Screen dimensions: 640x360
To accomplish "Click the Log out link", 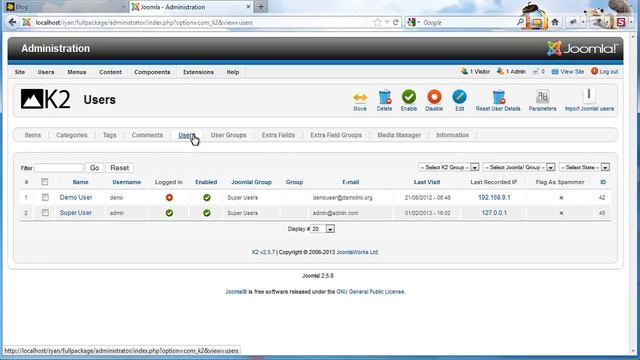I will point(604,72).
